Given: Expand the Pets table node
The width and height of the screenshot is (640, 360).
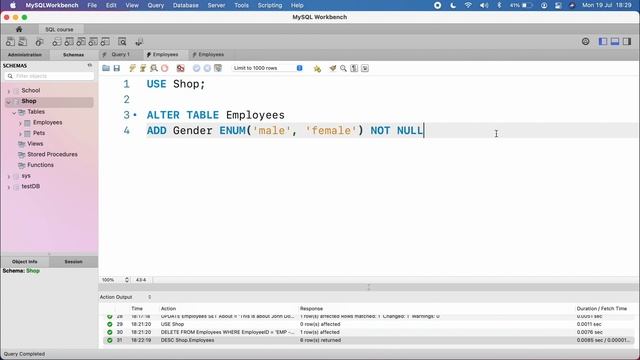Looking at the screenshot, I should (20, 133).
